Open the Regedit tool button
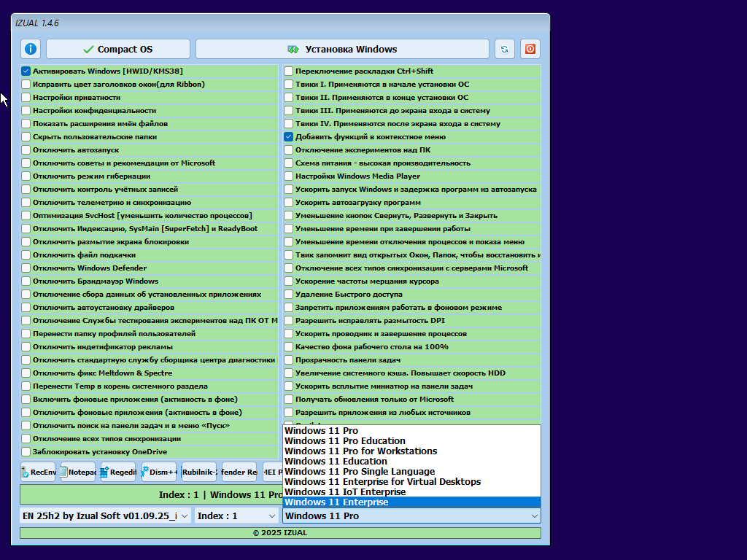The image size is (747, 560). pyautogui.click(x=119, y=472)
